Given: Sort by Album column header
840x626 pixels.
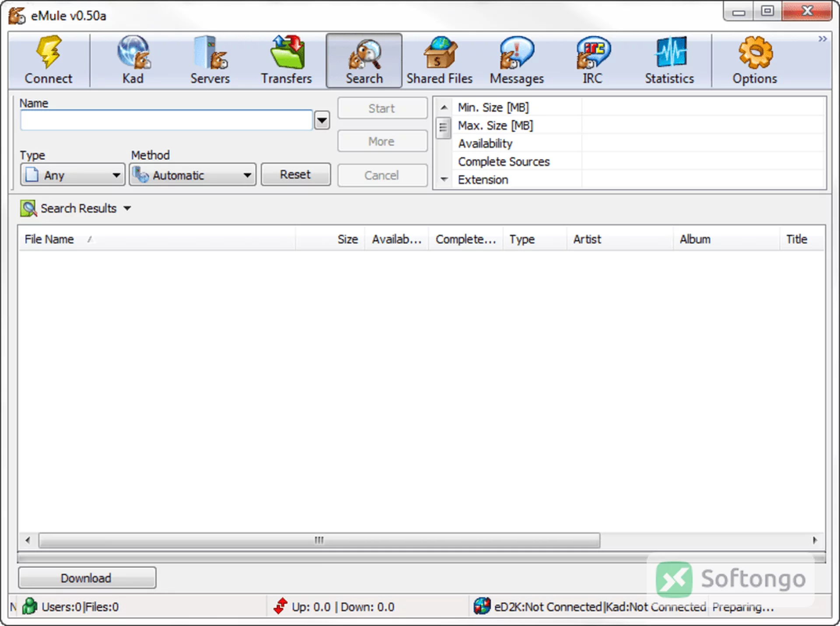Looking at the screenshot, I should pyautogui.click(x=726, y=239).
